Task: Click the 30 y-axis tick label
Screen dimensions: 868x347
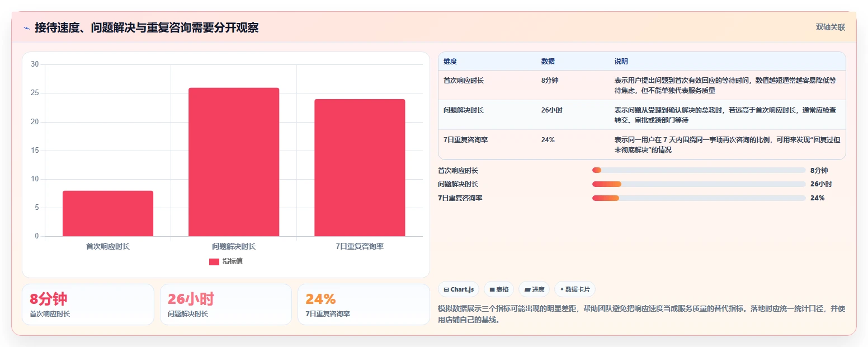Action: click(x=35, y=64)
